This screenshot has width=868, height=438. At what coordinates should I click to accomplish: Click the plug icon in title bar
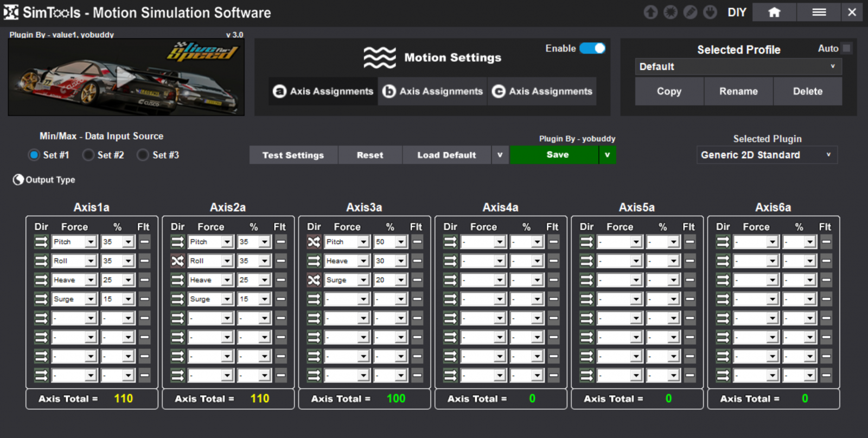[710, 12]
